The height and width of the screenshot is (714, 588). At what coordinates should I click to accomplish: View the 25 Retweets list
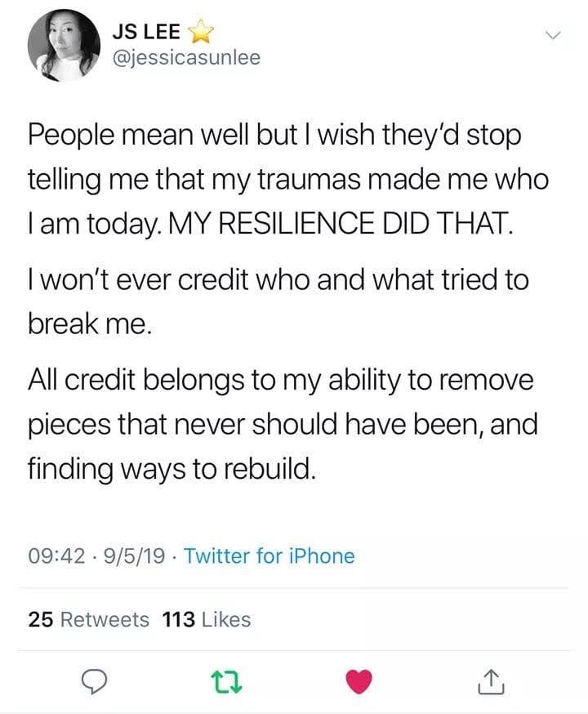point(89,619)
